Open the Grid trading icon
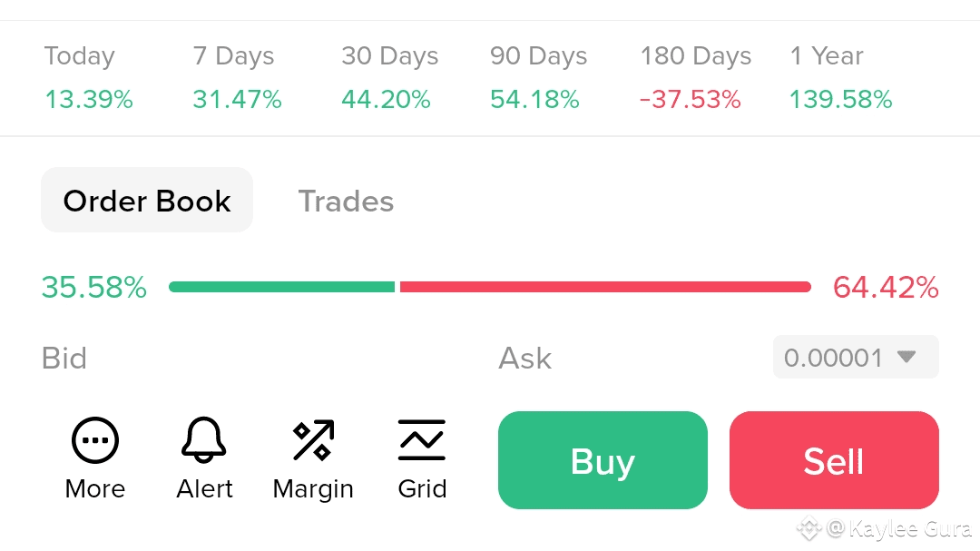This screenshot has height=551, width=980. (x=422, y=442)
